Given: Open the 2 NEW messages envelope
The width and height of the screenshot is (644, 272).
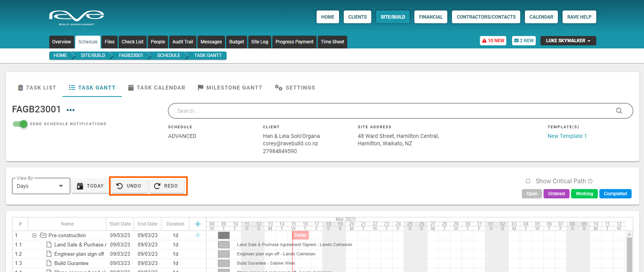Looking at the screenshot, I should point(524,41).
